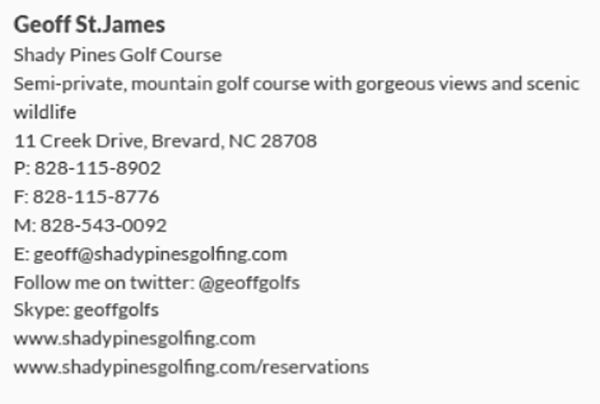Click the mobile number 828-543-0092
The height and width of the screenshot is (404, 600).
click(104, 226)
